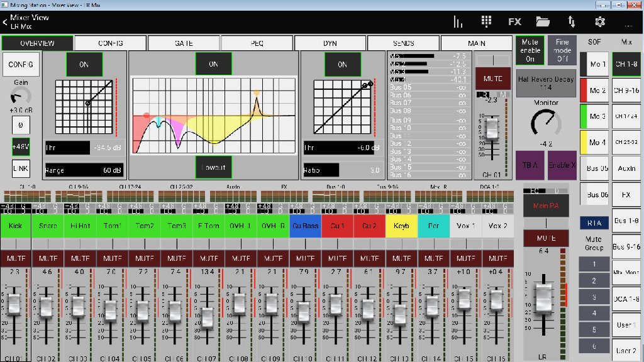The height and width of the screenshot is (362, 644).
Task: Select Mo 3 sends on fader
Action: (x=594, y=116)
